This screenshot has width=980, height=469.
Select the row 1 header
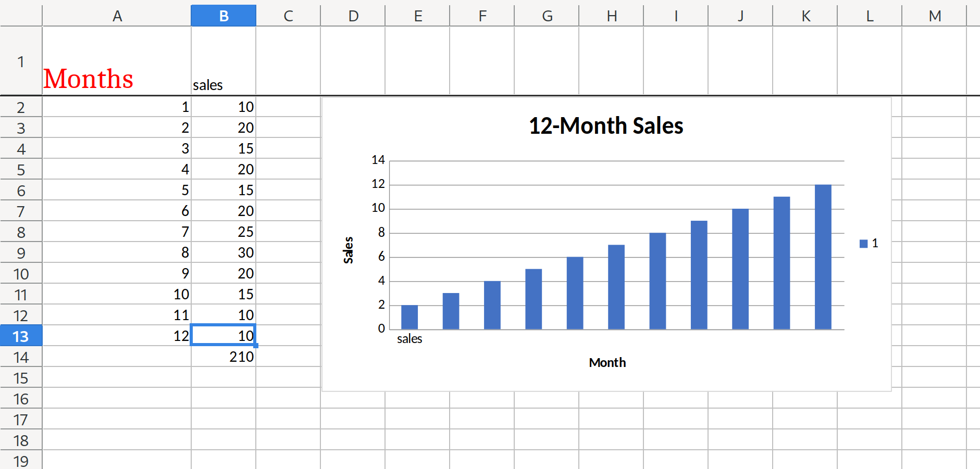21,61
